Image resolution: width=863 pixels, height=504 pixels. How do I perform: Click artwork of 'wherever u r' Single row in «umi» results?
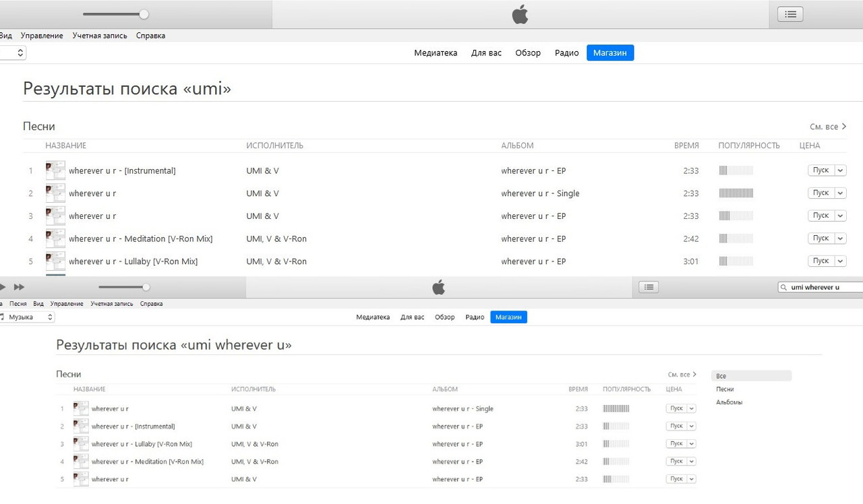click(55, 193)
